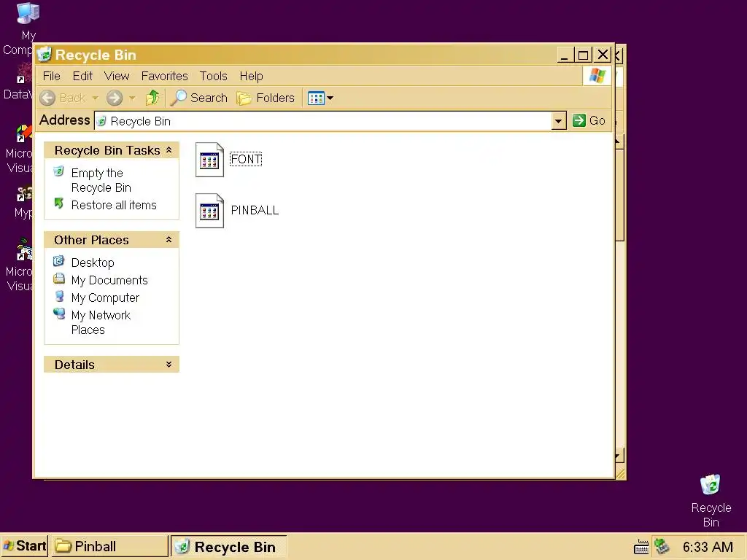The image size is (747, 560).
Task: Expand the Details panel
Action: click(x=169, y=365)
